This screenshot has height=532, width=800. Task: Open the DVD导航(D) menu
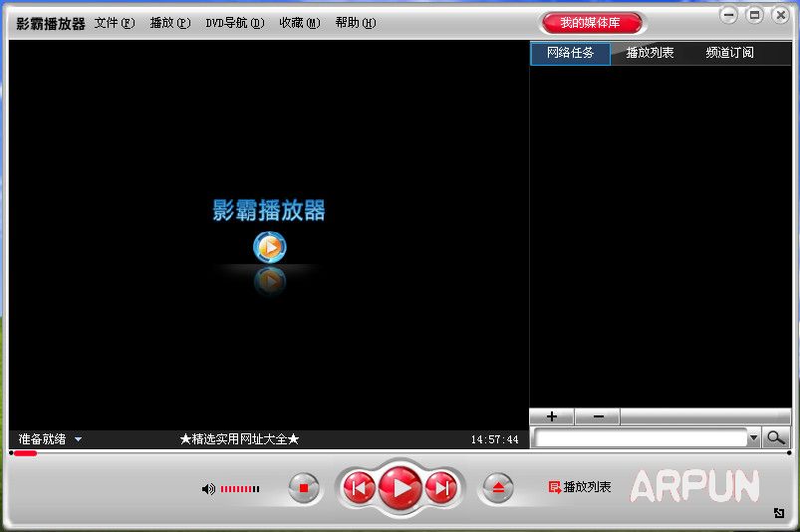[235, 23]
